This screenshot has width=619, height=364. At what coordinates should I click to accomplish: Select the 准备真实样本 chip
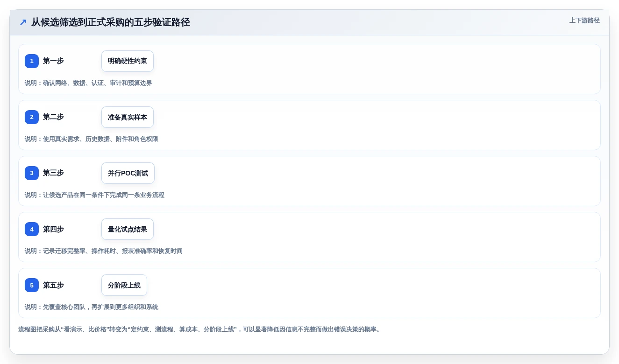coord(128,117)
